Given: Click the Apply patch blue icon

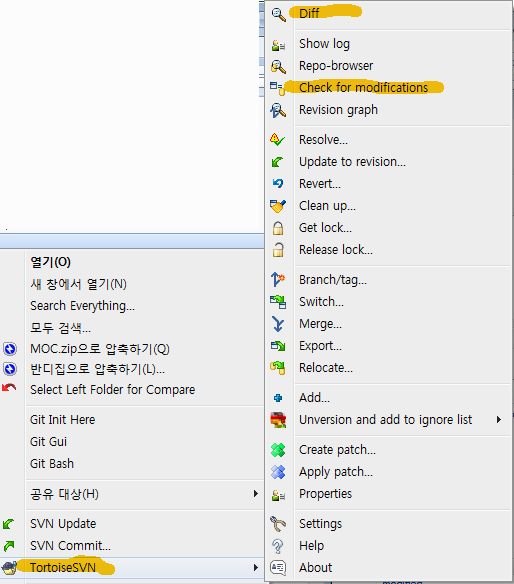Looking at the screenshot, I should [x=278, y=472].
